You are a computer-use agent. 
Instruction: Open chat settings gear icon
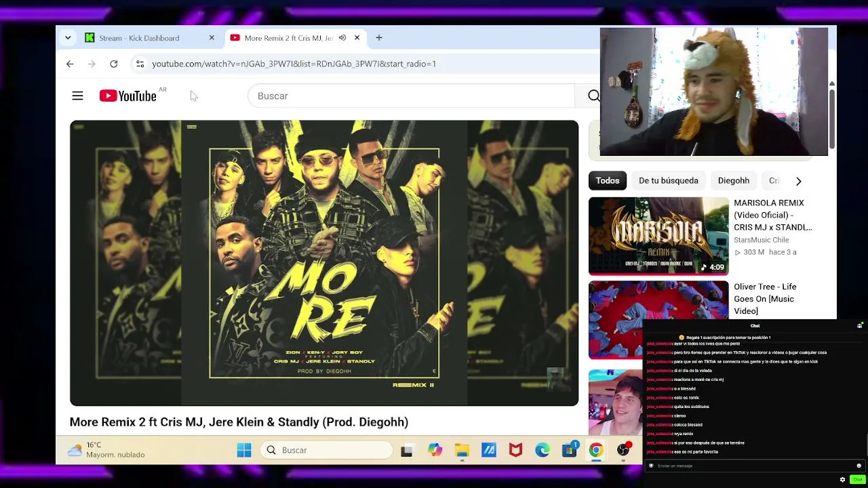pyautogui.click(x=842, y=480)
